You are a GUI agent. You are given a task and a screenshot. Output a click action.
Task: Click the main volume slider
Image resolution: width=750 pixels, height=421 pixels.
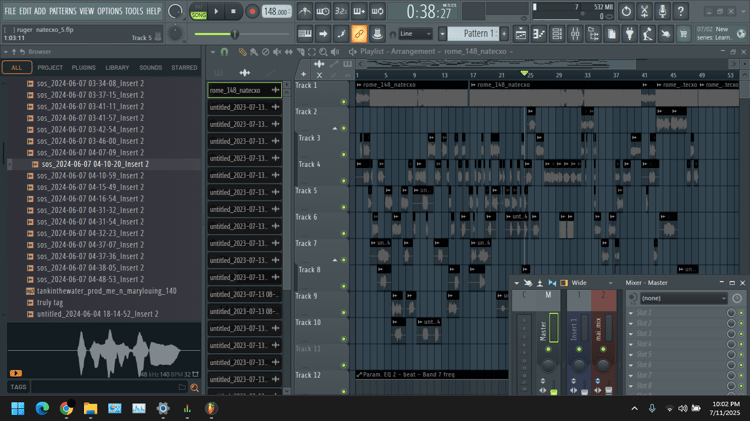point(234,34)
